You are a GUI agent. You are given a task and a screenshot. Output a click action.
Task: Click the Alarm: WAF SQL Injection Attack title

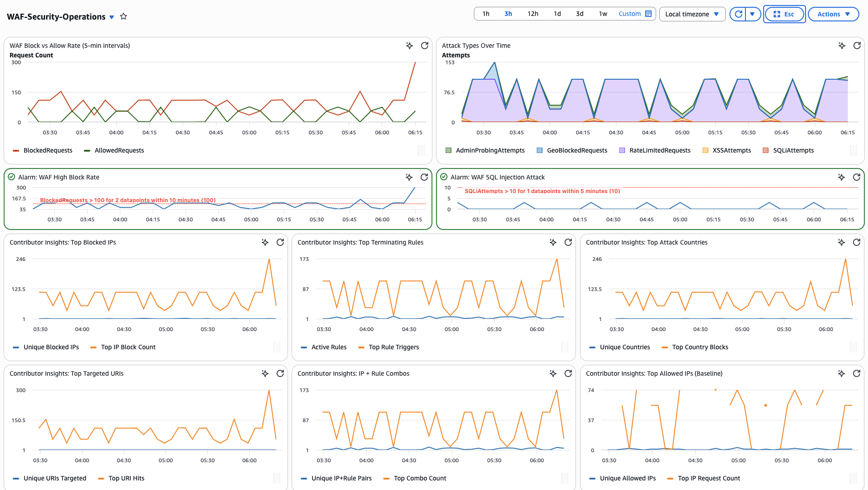(498, 177)
